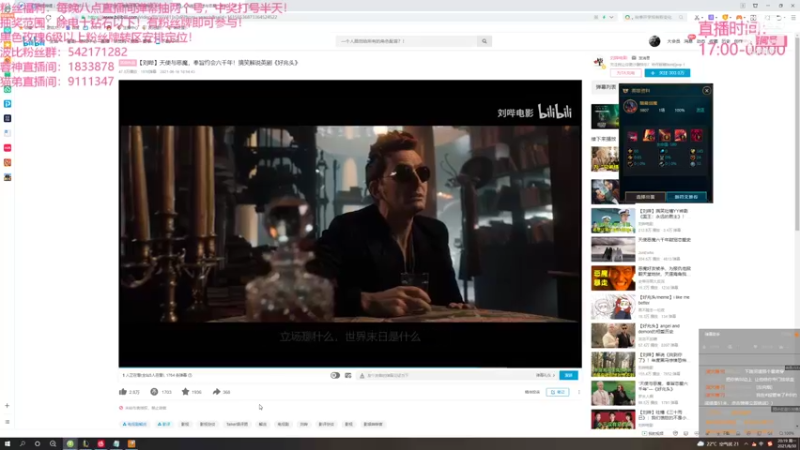Click the danmaku comment input field

coord(444,375)
